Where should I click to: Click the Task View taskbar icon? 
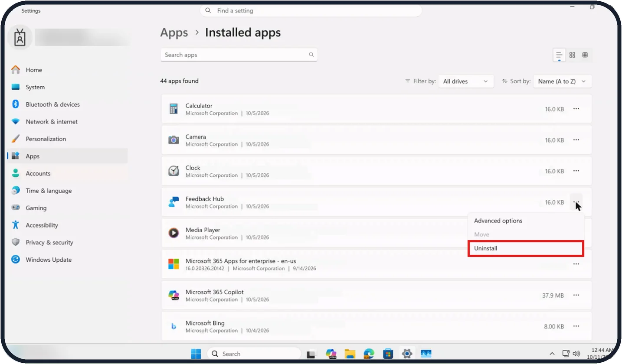pyautogui.click(x=311, y=354)
